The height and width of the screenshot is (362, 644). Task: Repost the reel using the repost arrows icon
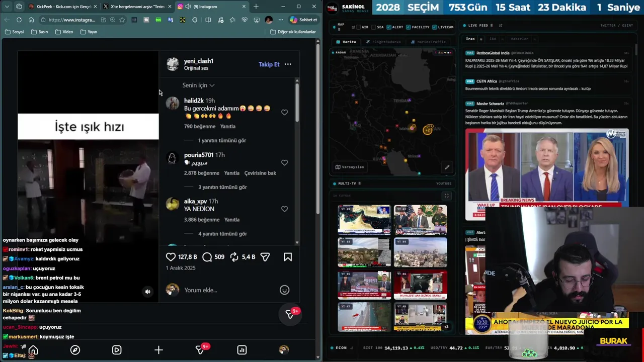tap(234, 257)
